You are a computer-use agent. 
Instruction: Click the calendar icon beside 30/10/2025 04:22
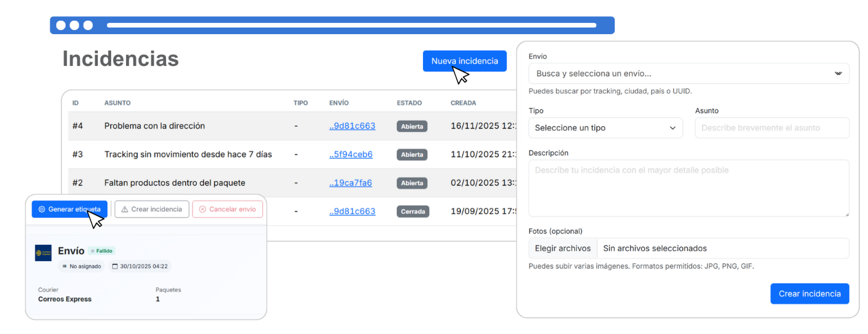[115, 266]
